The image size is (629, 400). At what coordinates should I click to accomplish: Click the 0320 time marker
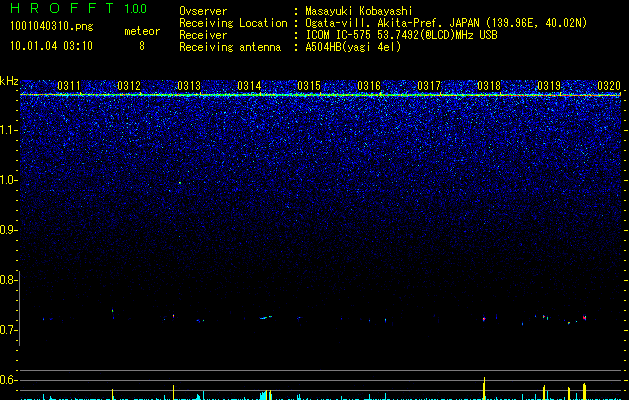609,86
